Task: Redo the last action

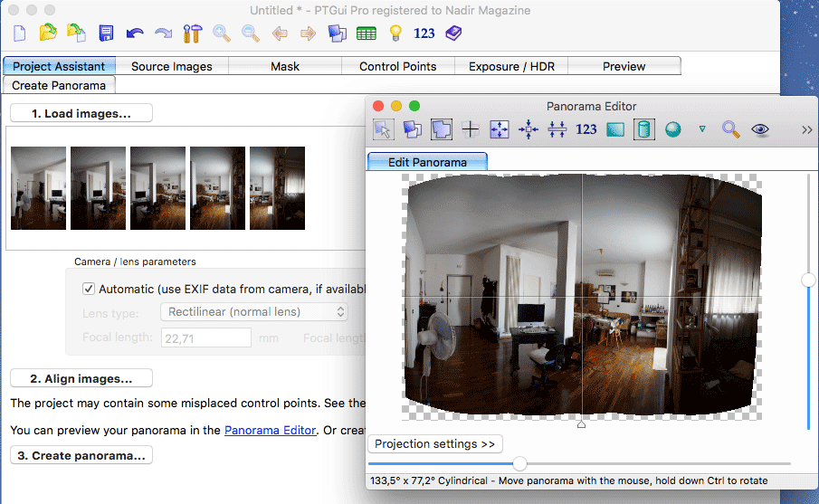Action: pyautogui.click(x=164, y=34)
